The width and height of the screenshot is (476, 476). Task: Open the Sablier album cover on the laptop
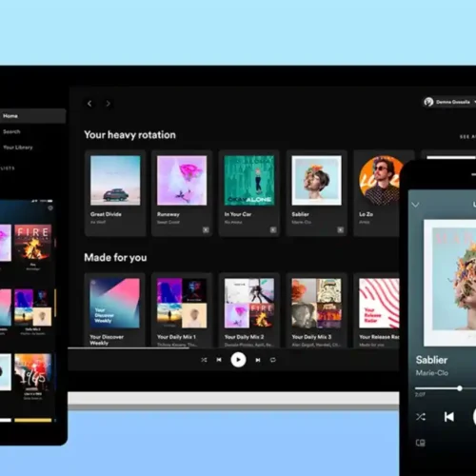(x=317, y=180)
